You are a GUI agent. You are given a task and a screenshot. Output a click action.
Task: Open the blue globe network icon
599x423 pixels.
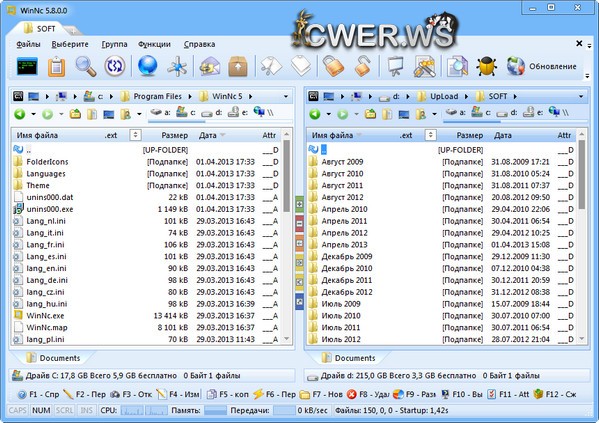[x=147, y=66]
